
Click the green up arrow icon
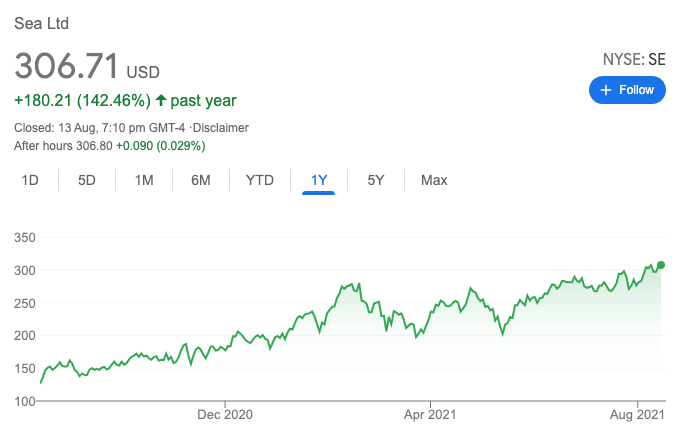160,101
